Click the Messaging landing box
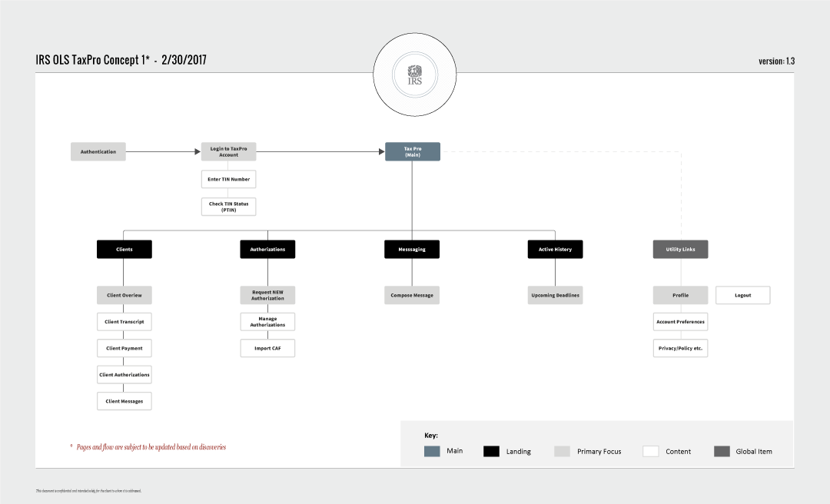 [x=412, y=249]
